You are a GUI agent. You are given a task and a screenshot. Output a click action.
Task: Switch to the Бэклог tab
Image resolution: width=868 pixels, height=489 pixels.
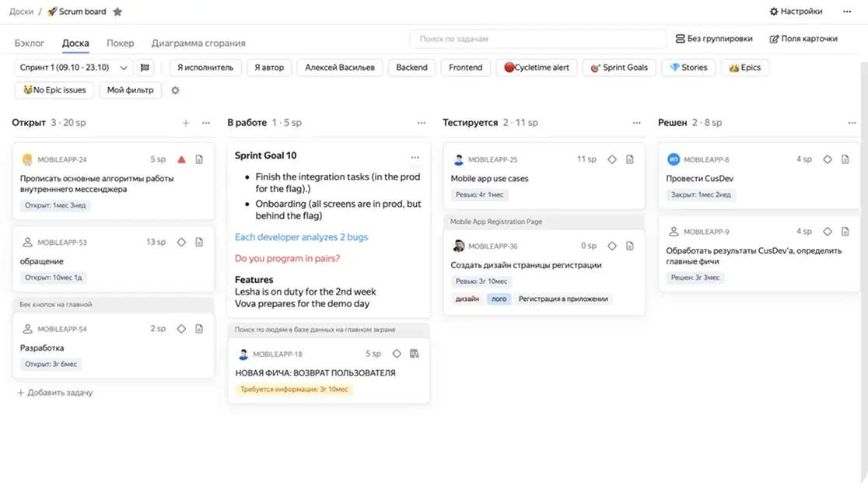tap(30, 43)
